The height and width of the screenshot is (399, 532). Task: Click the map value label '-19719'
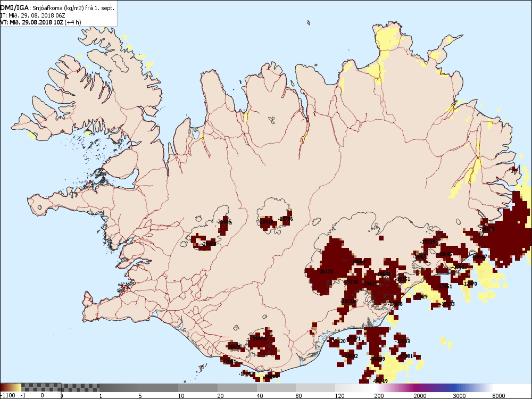(428, 242)
